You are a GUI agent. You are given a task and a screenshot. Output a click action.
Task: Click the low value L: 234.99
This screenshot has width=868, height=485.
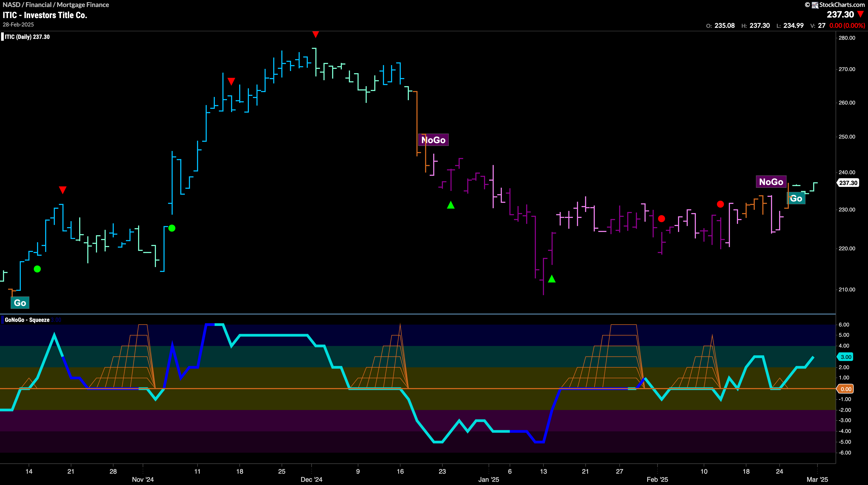click(x=790, y=26)
